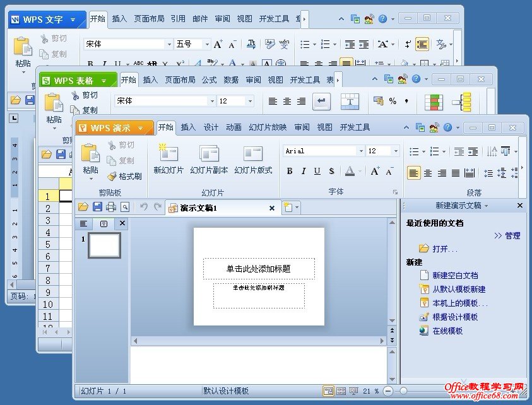Screen dimensions: 532x405
Task: Switch to normal view in status bar
Action: point(328,391)
